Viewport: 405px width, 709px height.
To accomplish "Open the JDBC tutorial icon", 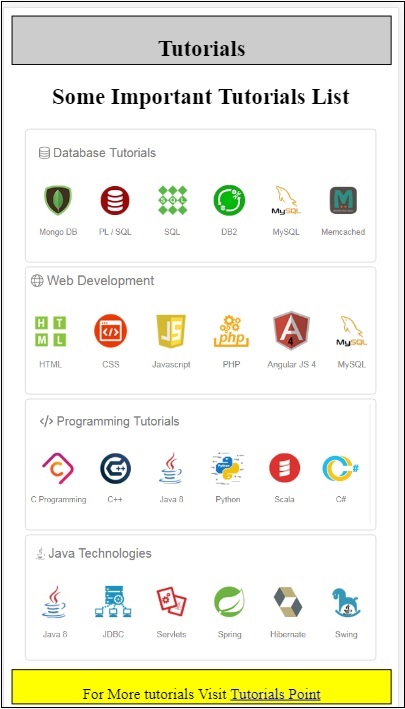I will [113, 602].
